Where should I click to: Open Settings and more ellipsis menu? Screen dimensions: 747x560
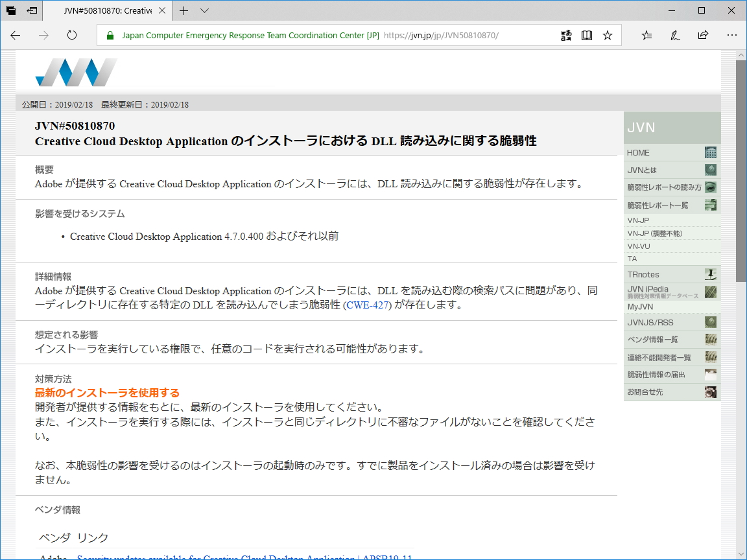click(731, 35)
